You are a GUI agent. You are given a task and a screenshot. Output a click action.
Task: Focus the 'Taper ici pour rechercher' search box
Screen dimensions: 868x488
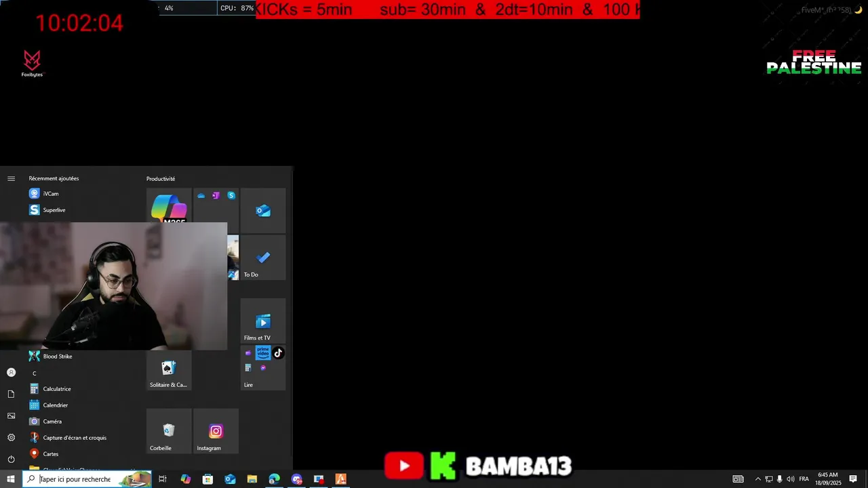coord(87,479)
